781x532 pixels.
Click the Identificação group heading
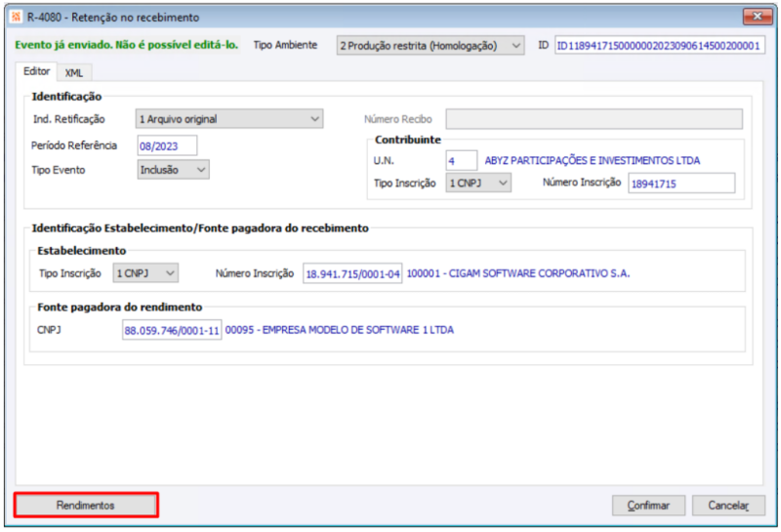(66, 97)
